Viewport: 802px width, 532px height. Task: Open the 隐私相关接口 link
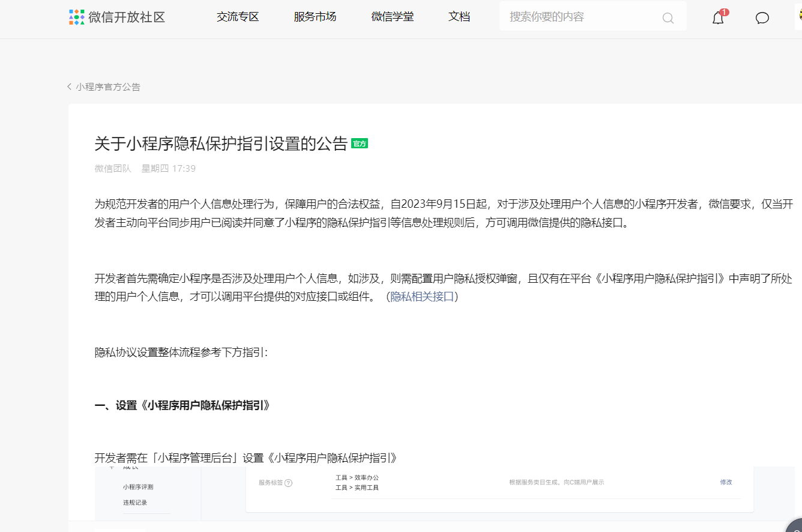(423, 297)
